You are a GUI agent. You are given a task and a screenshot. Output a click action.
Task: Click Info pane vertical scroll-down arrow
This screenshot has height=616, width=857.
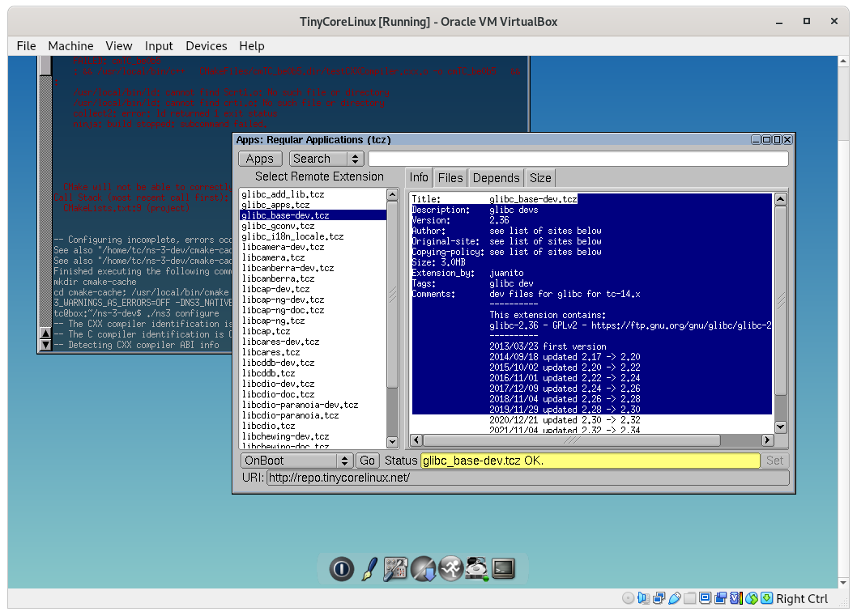tap(781, 427)
